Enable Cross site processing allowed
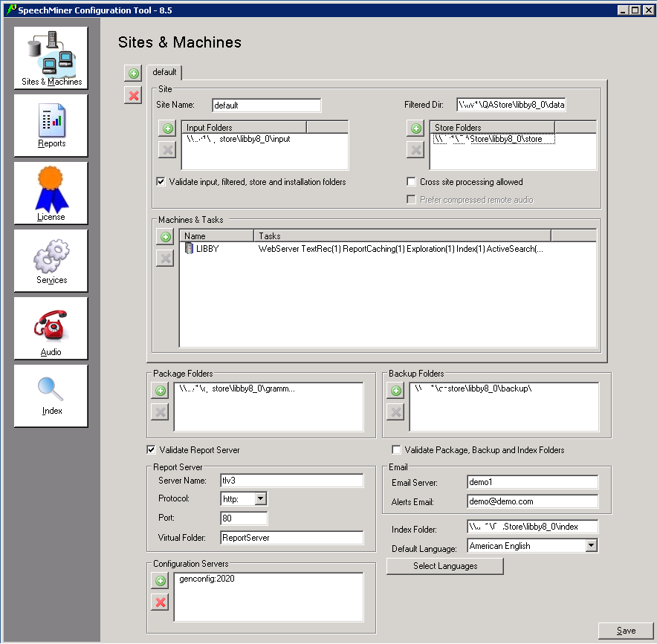Screen dimensions: 657x644 412,181
